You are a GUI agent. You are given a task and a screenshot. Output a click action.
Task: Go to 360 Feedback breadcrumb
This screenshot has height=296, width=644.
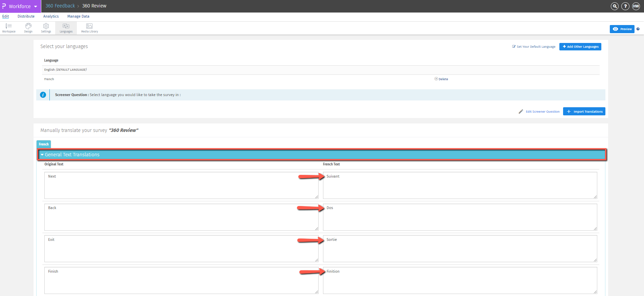coord(60,6)
